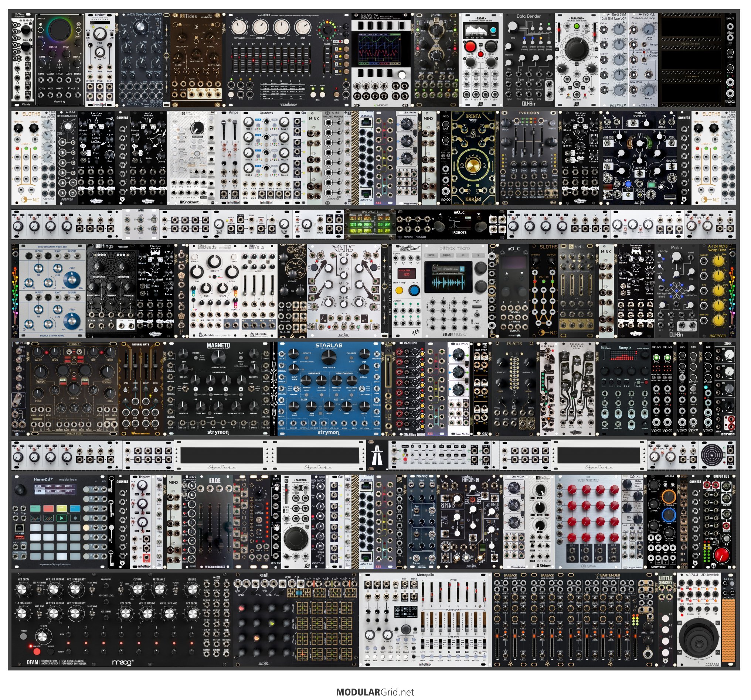Tap the red pad on Hermod+

pos(48,508)
